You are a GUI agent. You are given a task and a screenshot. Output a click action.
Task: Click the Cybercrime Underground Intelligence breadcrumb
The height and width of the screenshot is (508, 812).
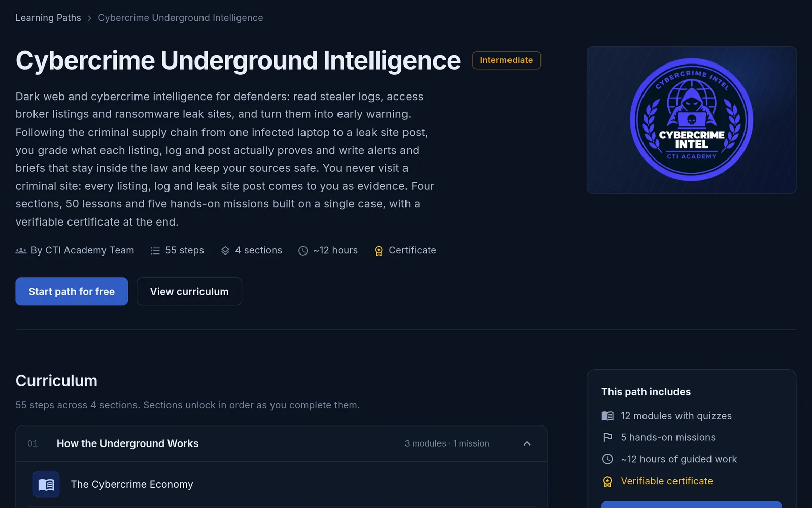coord(180,18)
